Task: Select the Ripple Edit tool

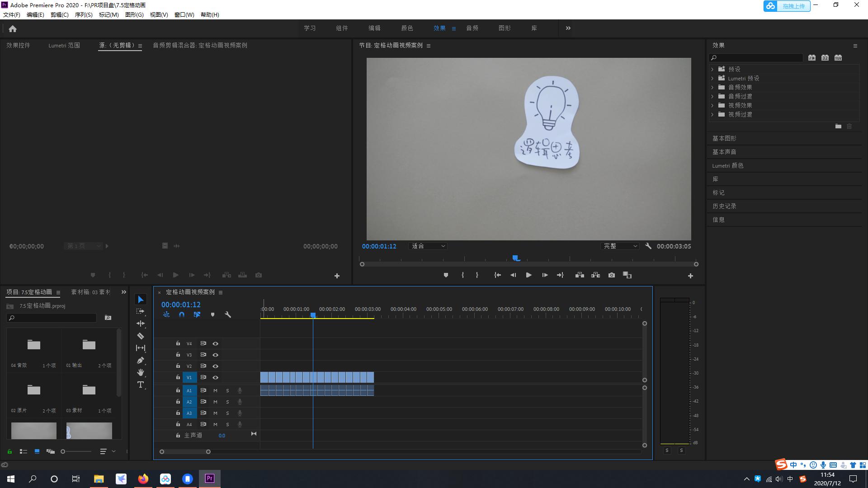Action: click(x=141, y=324)
